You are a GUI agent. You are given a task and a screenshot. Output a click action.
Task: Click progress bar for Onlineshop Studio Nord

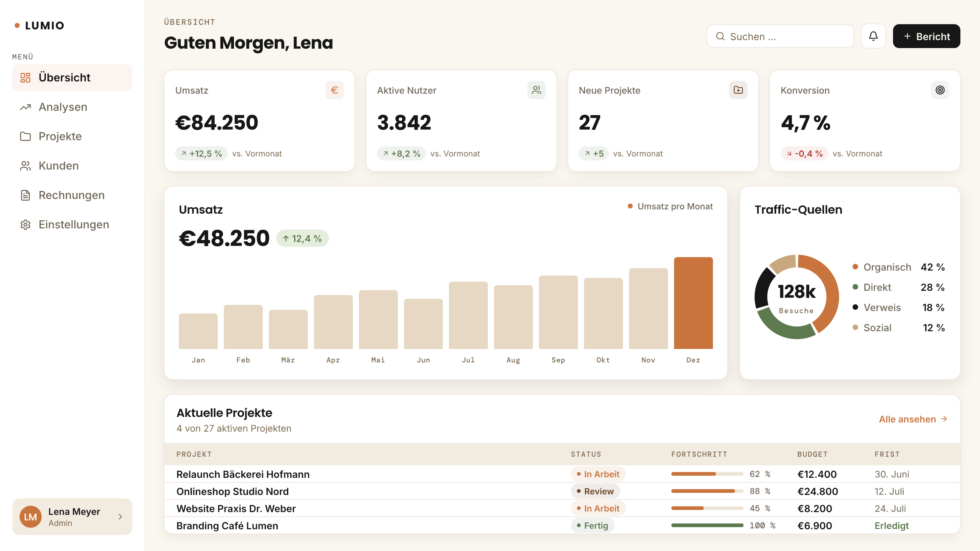click(x=707, y=491)
